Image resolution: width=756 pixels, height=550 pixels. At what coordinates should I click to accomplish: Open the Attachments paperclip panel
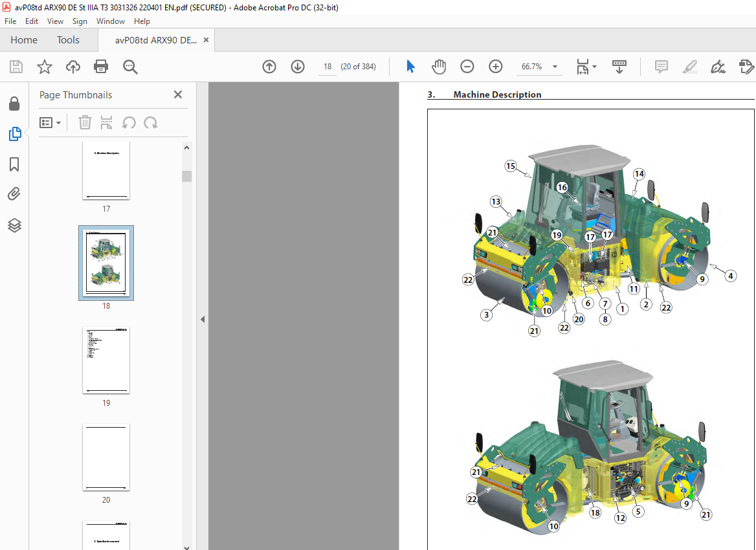14,194
